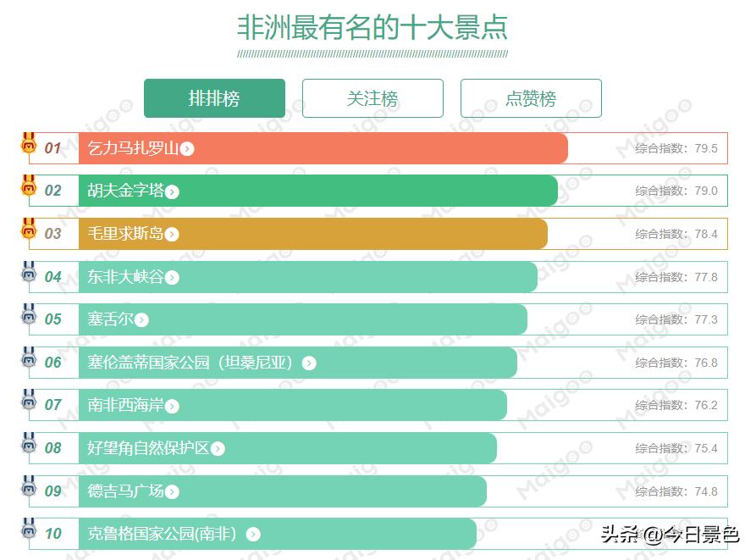Click the rank badge icon beside 塞舌尔

[x=30, y=316]
